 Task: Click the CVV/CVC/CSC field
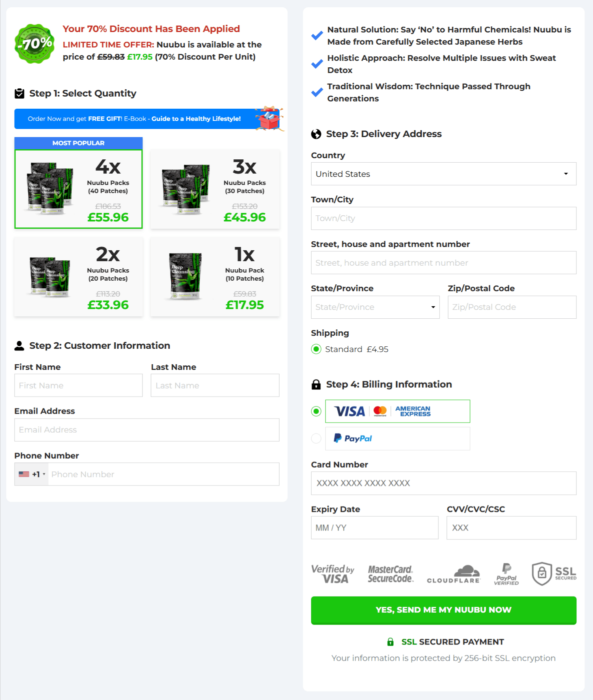(511, 528)
